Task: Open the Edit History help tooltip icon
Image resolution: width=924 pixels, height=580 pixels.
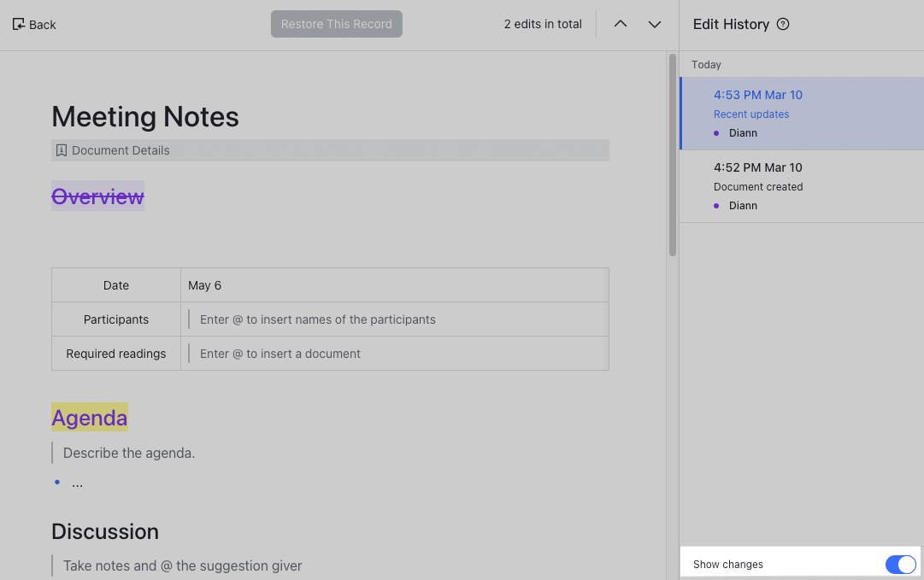Action: click(783, 24)
